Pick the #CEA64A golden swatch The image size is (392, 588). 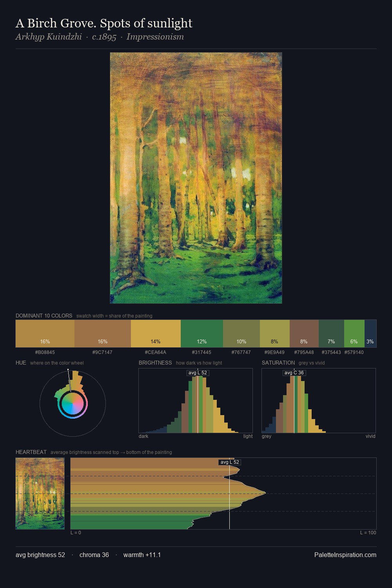156,334
